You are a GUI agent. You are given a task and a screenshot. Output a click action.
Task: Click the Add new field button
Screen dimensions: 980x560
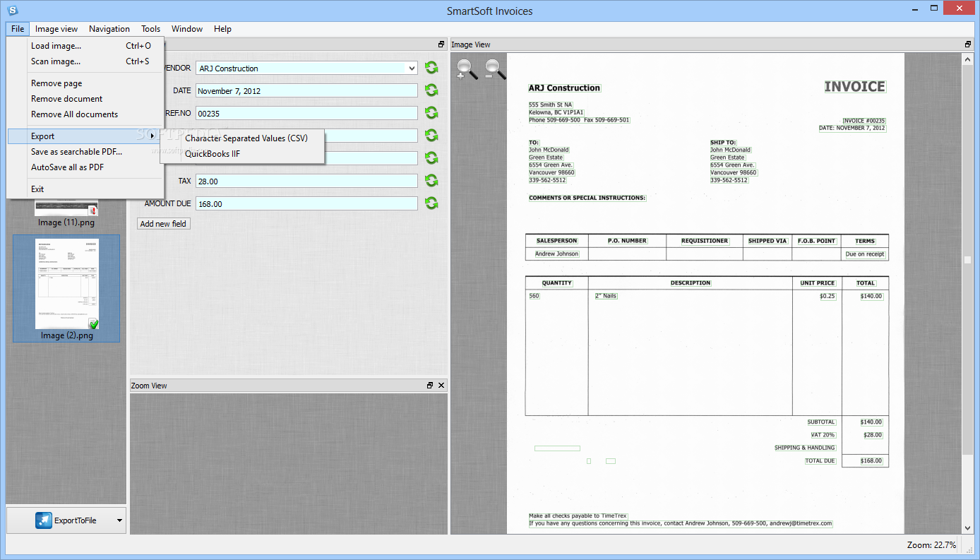point(163,224)
